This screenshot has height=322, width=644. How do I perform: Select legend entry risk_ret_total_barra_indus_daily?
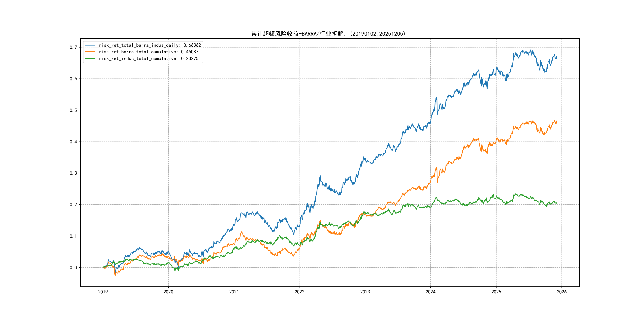tap(149, 45)
